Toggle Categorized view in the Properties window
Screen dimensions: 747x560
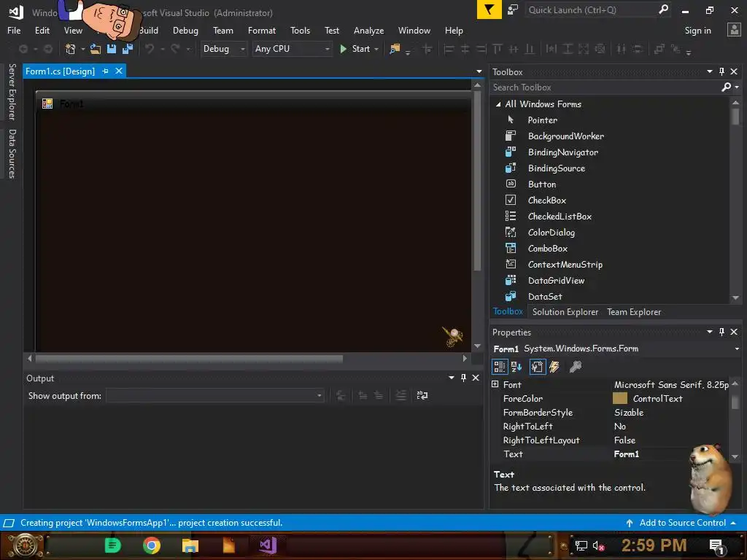pos(499,367)
